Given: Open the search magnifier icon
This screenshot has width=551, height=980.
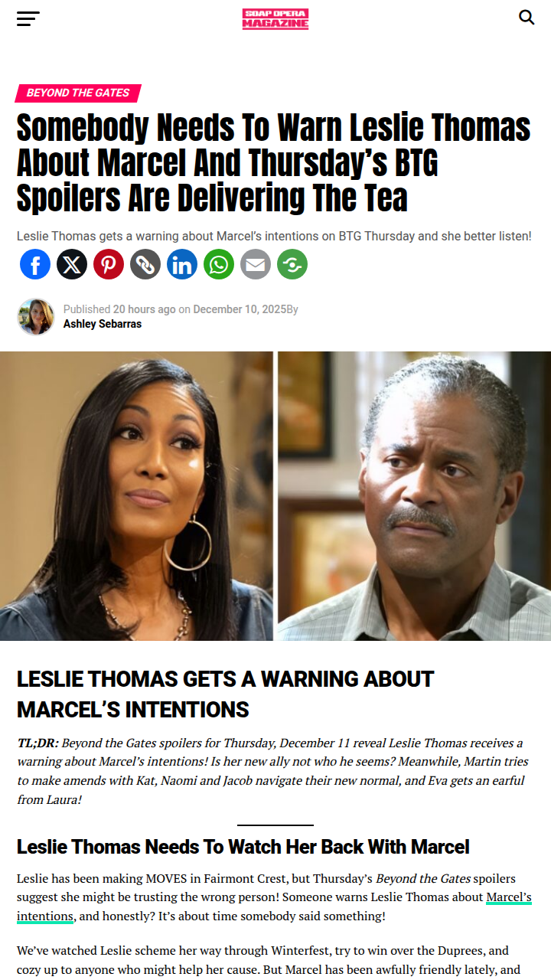Looking at the screenshot, I should [x=527, y=18].
